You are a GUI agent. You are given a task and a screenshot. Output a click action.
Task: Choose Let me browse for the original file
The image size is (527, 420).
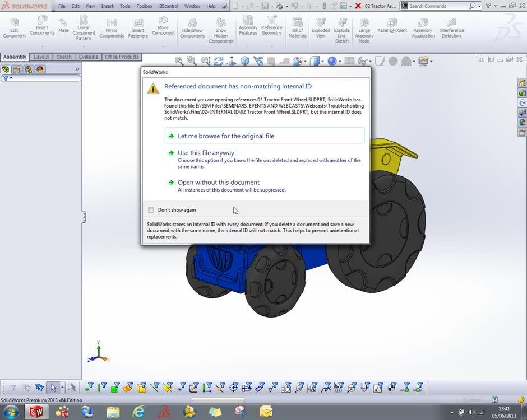(226, 136)
